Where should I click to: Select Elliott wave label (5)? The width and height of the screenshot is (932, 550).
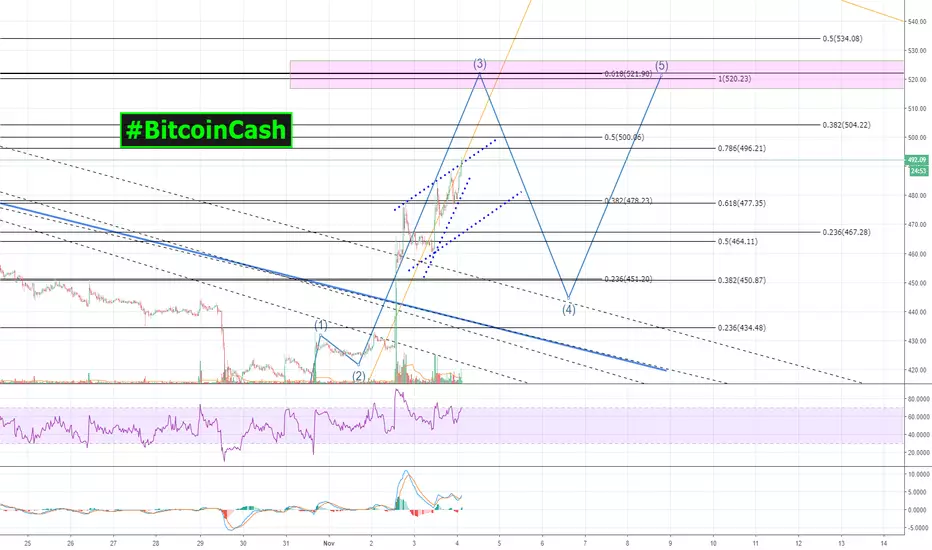[x=662, y=65]
